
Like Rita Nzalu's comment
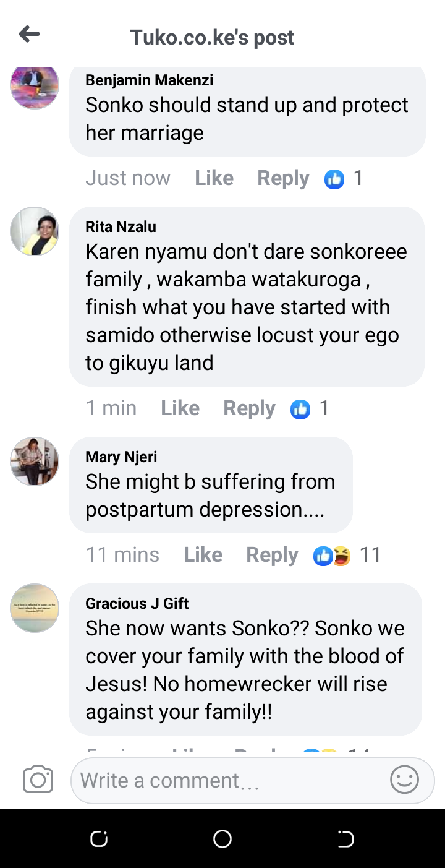180,408
